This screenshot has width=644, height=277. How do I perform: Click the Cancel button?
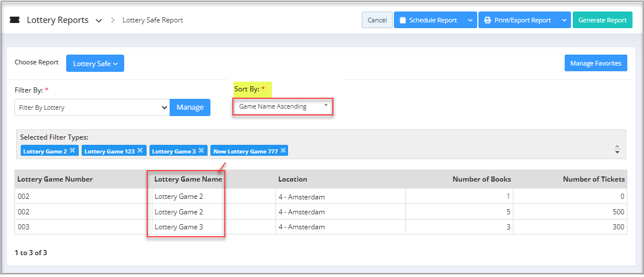[377, 20]
